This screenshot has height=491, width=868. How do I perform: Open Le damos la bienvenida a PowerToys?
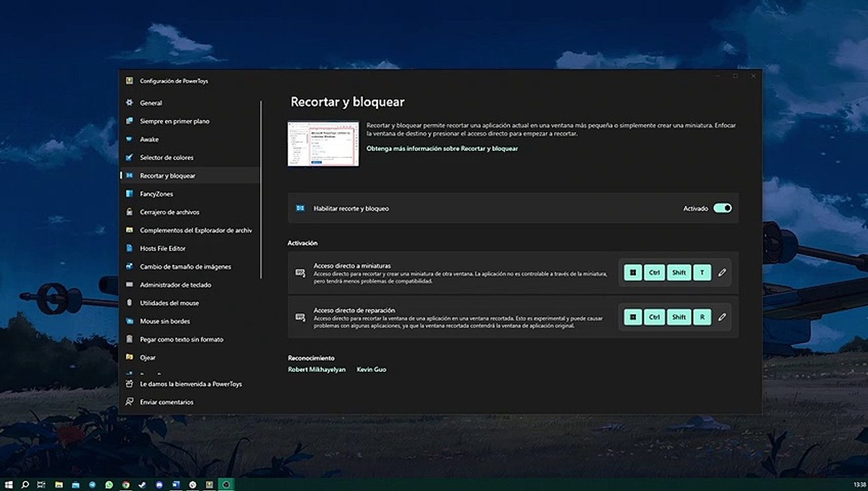click(x=190, y=384)
